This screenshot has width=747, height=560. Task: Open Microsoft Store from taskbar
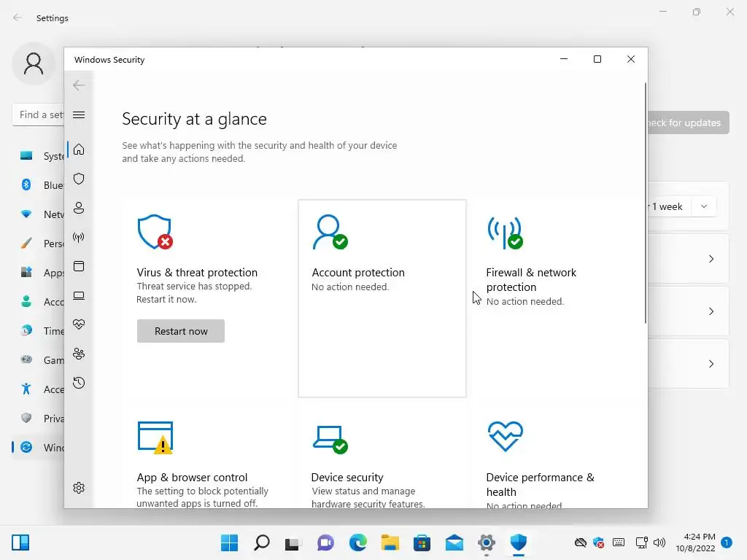coord(422,542)
